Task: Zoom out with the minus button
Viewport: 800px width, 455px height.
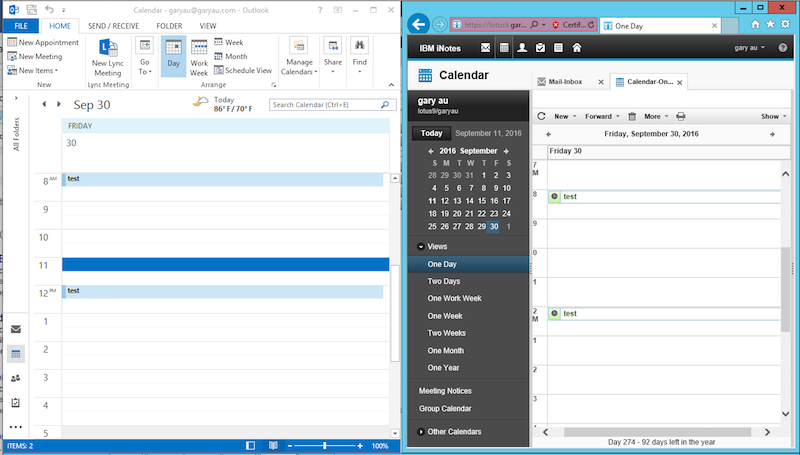Action: click(x=290, y=446)
